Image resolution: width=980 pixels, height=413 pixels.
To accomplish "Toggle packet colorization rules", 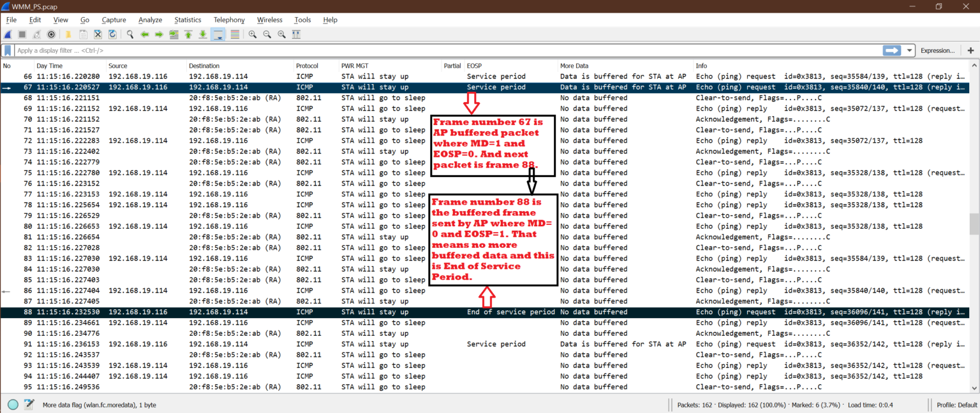I will point(234,34).
